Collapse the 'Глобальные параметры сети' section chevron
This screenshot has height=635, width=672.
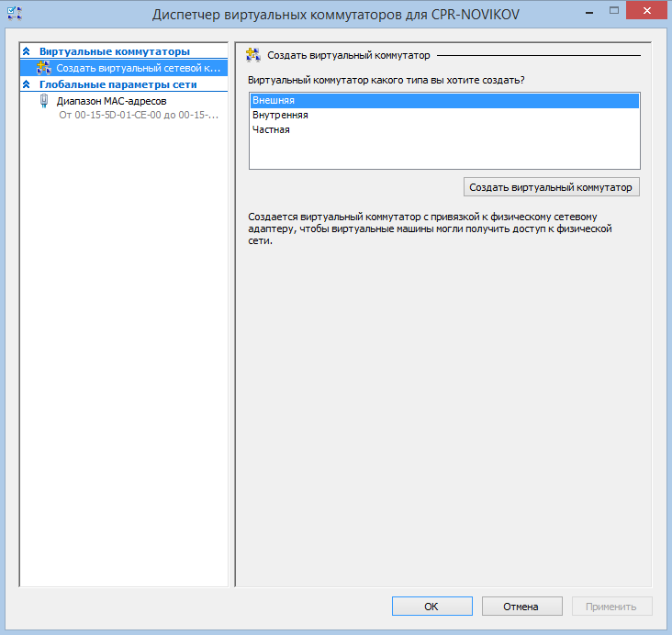27,84
